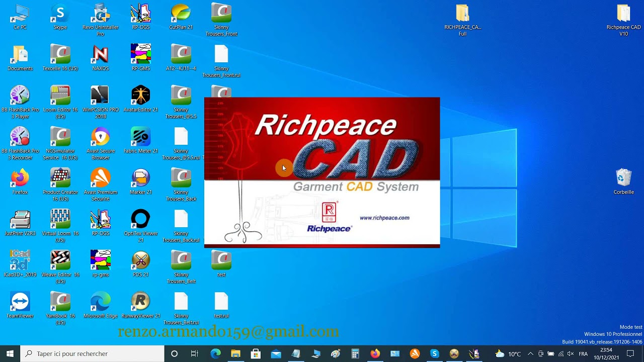The width and height of the screenshot is (644, 362).
Task: Select the Avast Secure Browser shortcut
Action: click(101, 144)
